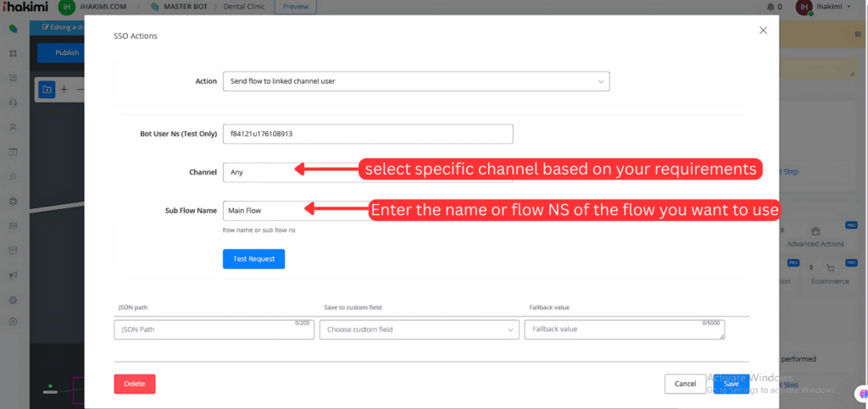Expand the Choose custom field dropdown
This screenshot has width=868, height=409.
click(419, 329)
